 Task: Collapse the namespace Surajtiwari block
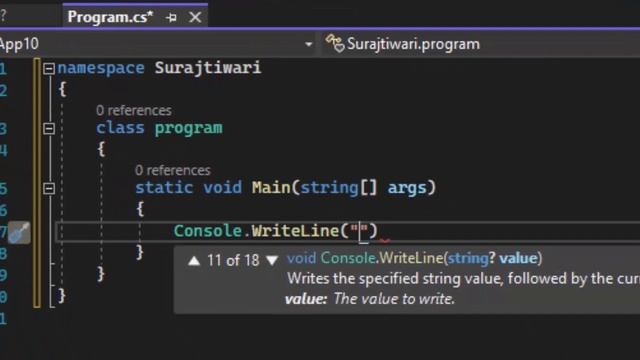pyautogui.click(x=49, y=69)
